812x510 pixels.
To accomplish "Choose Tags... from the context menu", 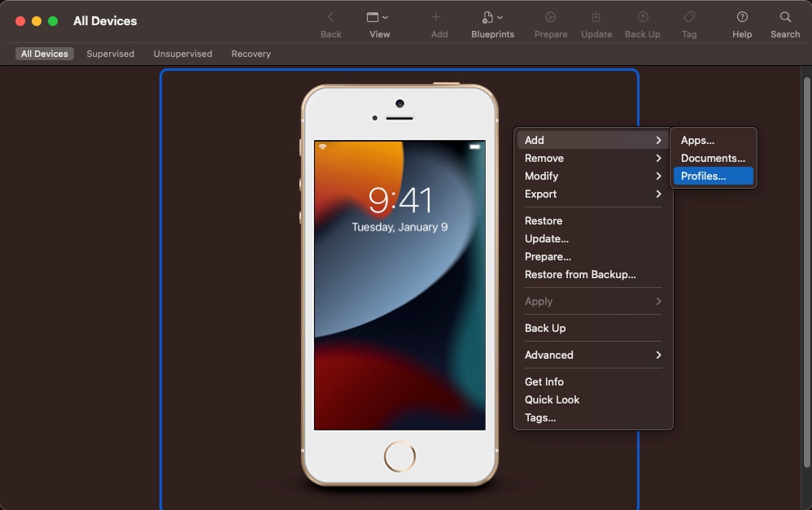I will click(x=593, y=417).
